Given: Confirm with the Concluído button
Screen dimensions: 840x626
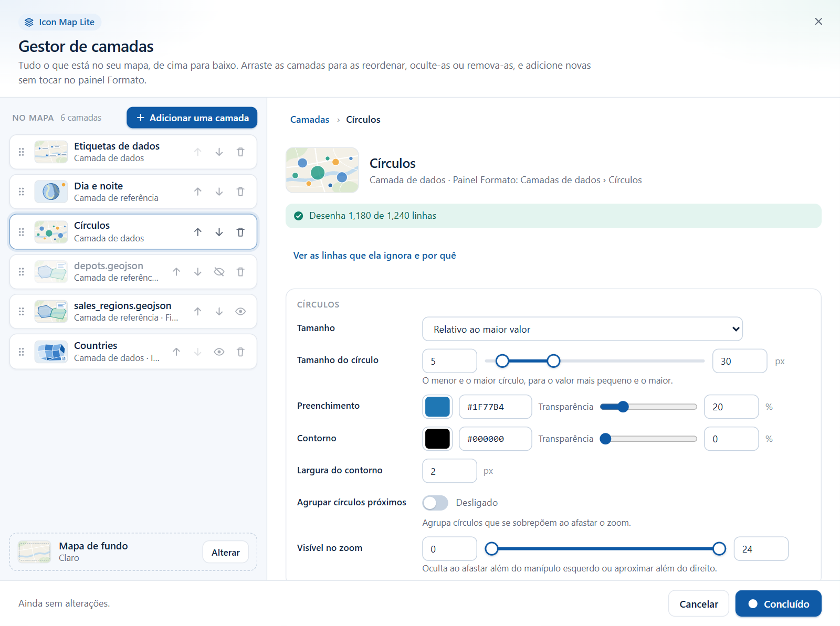Looking at the screenshot, I should tap(778, 604).
